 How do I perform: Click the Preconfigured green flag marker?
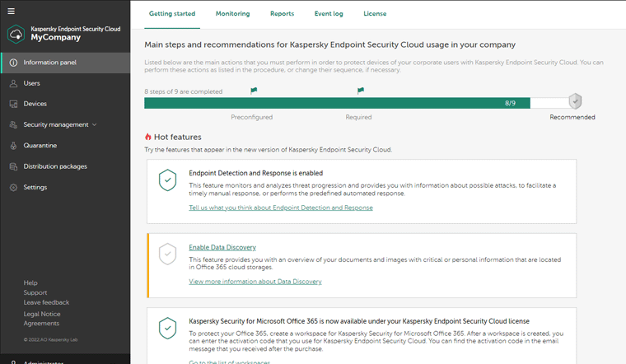(254, 91)
